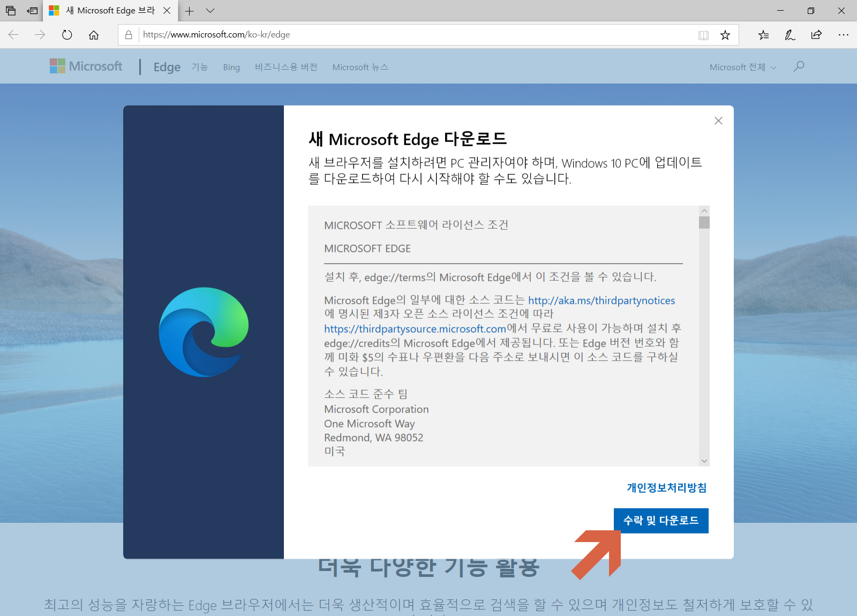
Task: Go back to the previous page
Action: pos(13,35)
